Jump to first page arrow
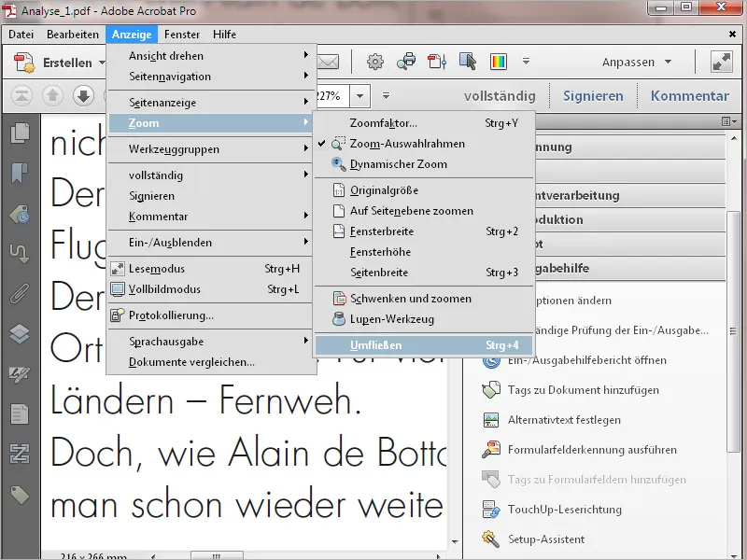Screen dimensions: 747x560 click(x=21, y=96)
